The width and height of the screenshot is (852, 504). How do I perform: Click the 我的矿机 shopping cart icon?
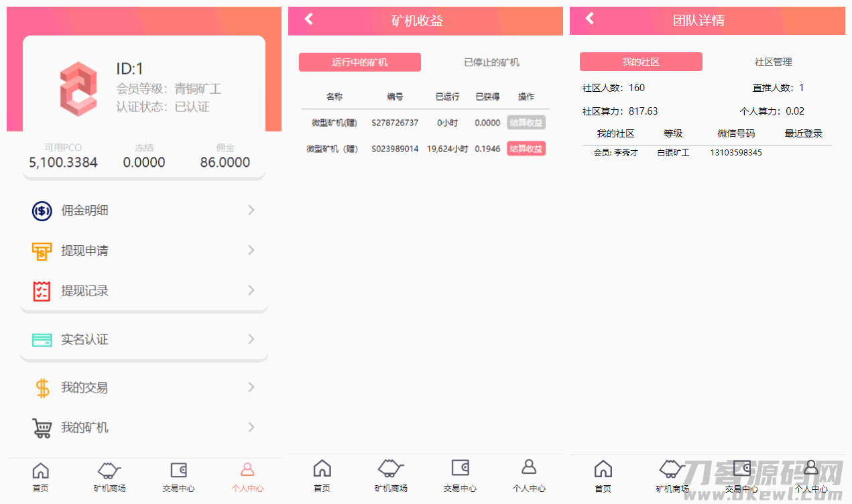[42, 428]
